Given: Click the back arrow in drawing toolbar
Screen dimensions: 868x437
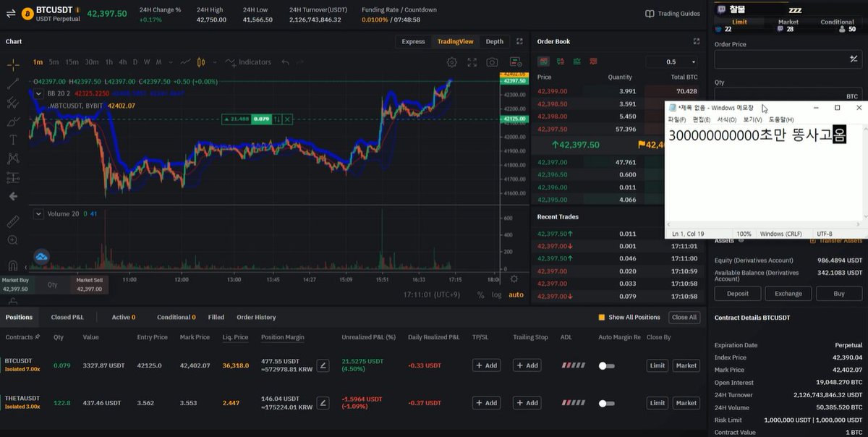Looking at the screenshot, I should click(x=13, y=196).
